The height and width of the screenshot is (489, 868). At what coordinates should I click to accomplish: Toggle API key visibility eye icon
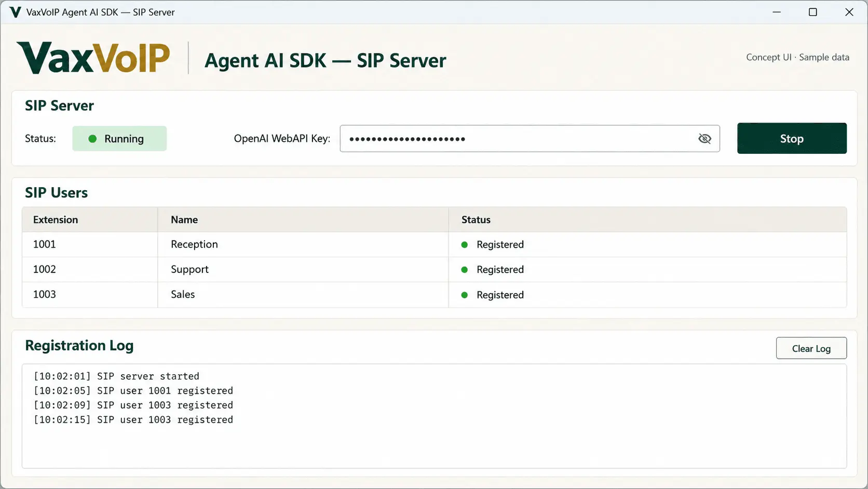pyautogui.click(x=704, y=139)
